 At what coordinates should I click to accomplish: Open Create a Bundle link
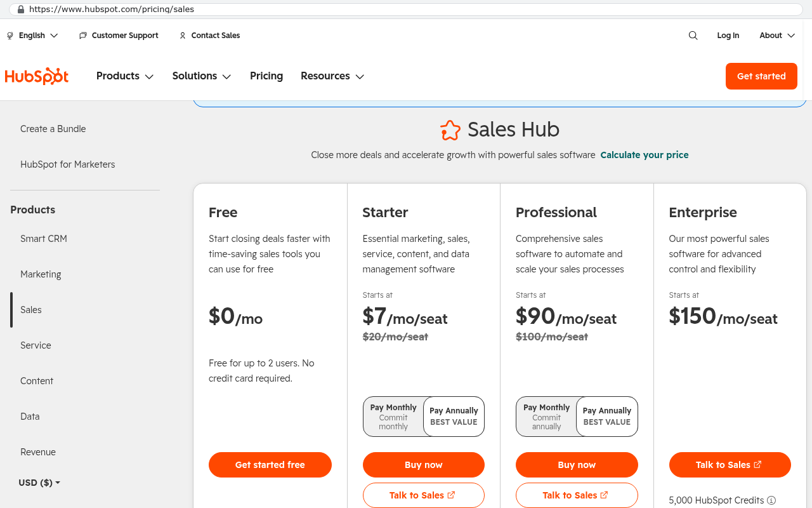click(53, 129)
